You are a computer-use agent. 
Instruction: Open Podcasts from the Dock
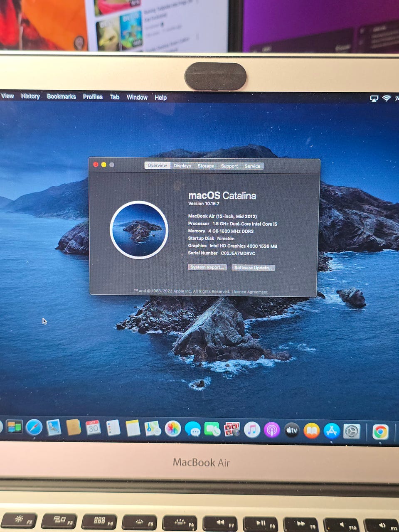coord(272,430)
